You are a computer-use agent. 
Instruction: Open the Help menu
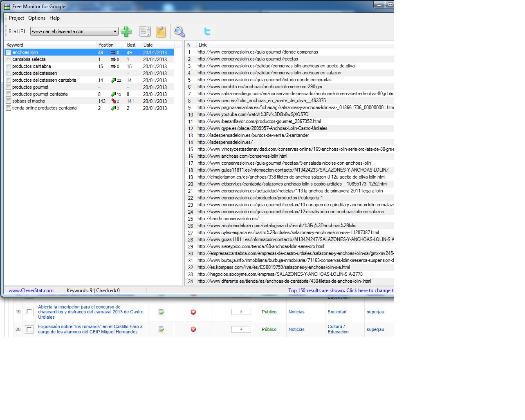[54, 18]
